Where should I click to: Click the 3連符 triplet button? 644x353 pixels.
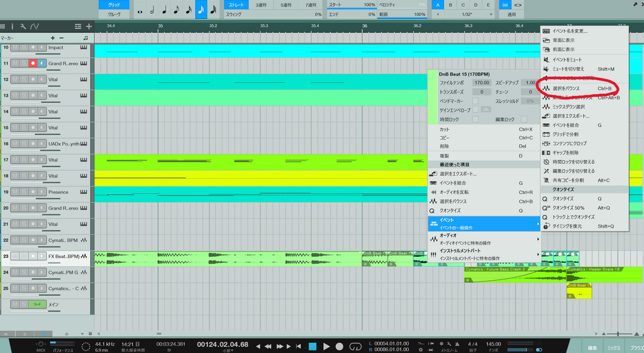point(261,5)
